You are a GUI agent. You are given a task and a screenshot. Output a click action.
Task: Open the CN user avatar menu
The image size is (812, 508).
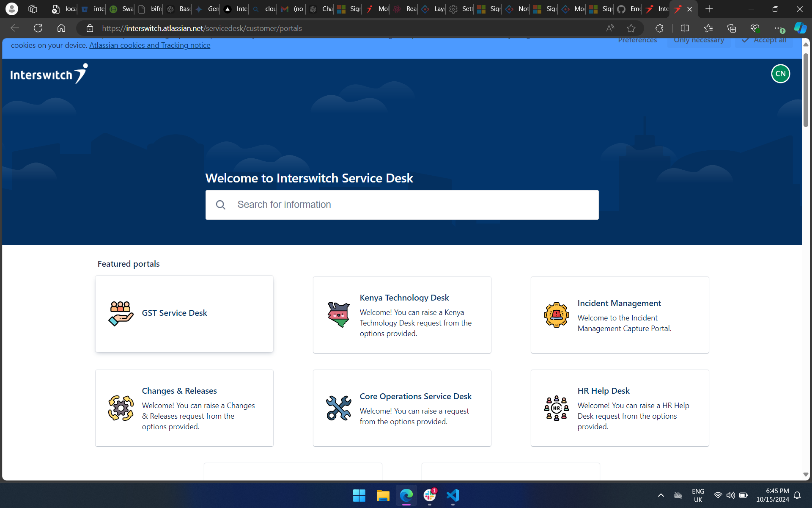780,74
